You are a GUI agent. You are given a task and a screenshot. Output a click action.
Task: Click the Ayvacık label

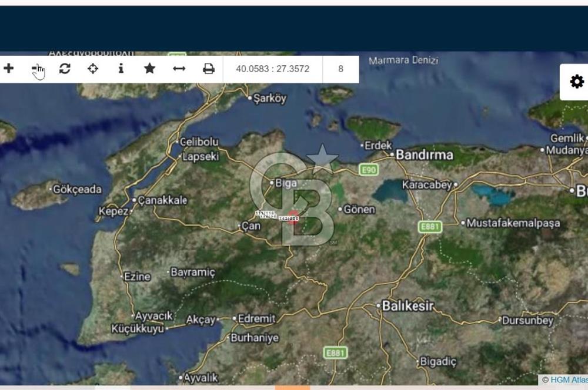point(153,316)
